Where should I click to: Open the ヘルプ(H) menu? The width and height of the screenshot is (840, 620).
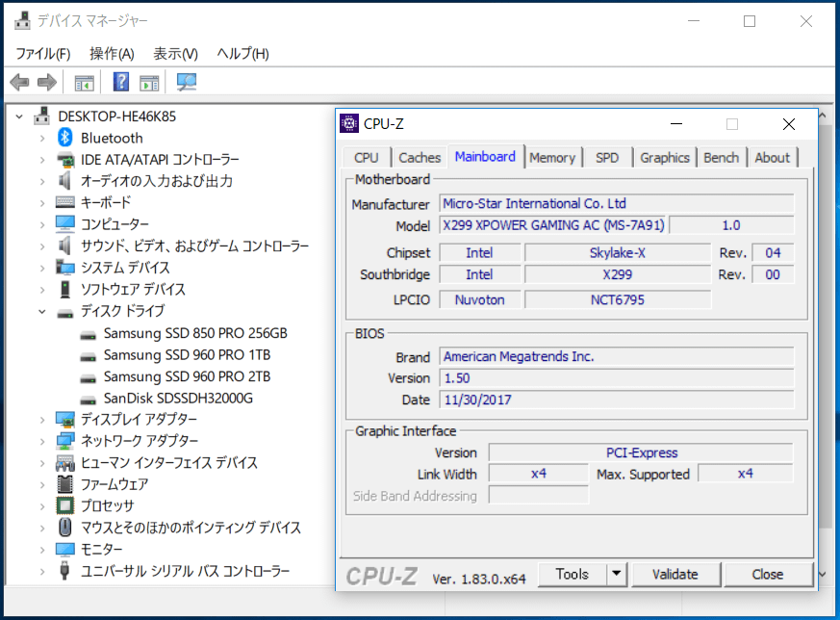pyautogui.click(x=242, y=54)
